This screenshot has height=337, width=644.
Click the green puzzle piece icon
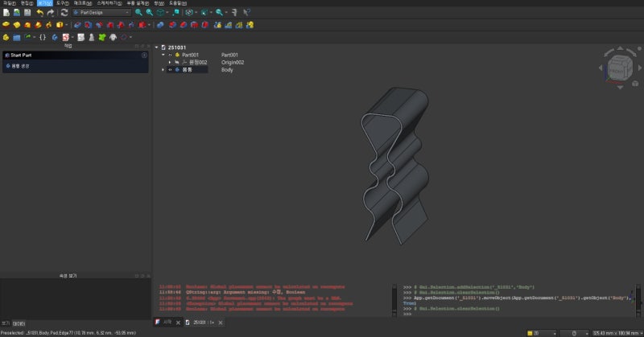[x=102, y=37]
